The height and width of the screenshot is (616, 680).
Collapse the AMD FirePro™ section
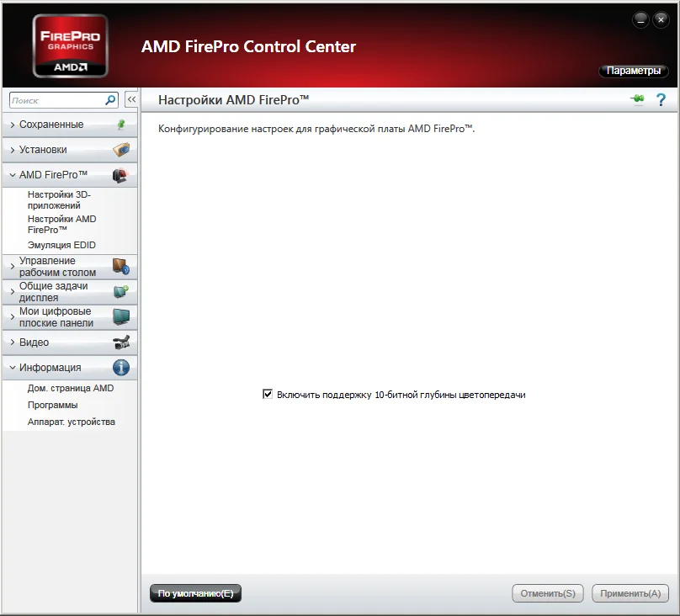click(13, 175)
